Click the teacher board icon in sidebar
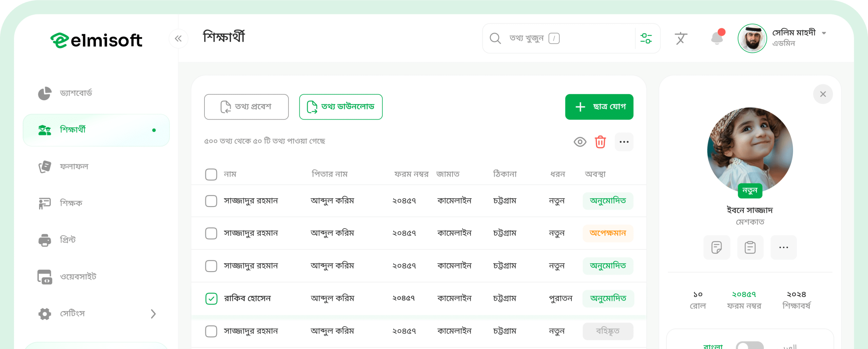This screenshot has width=868, height=349. (x=45, y=203)
